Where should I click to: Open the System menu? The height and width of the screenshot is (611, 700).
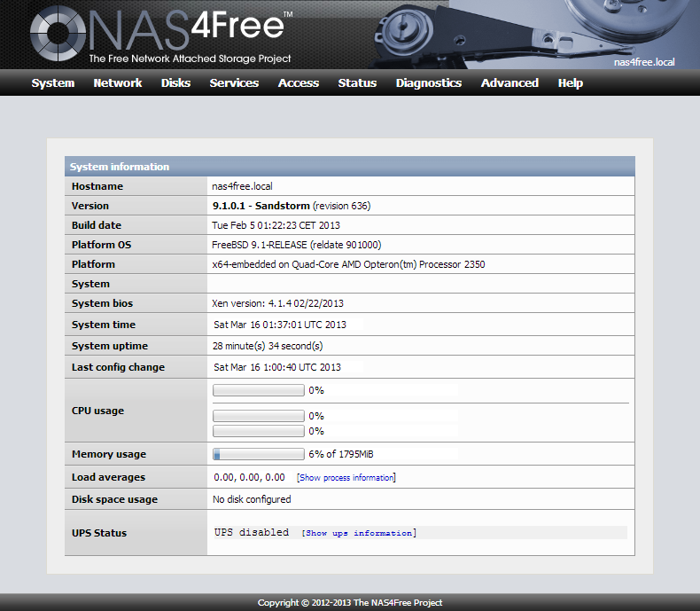[53, 83]
